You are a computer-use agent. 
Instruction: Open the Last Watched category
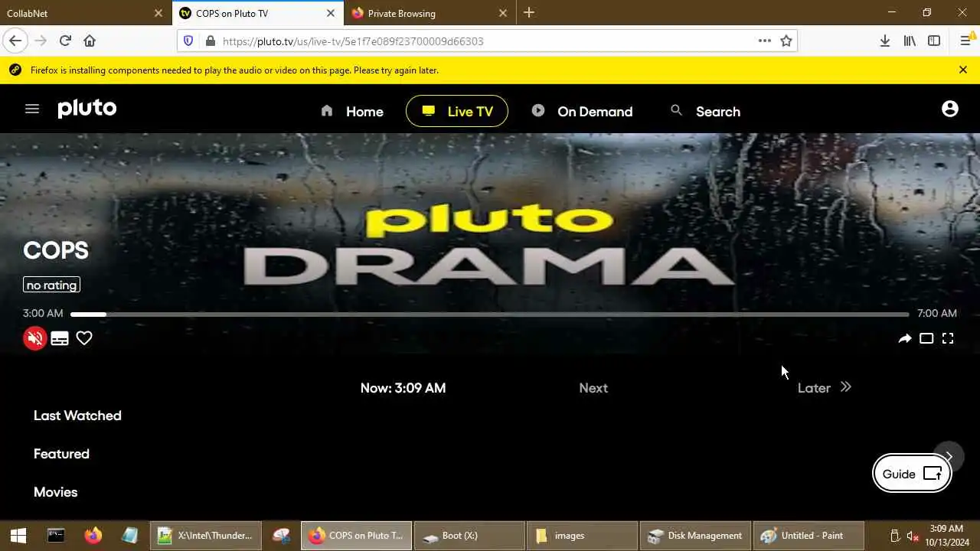77,416
